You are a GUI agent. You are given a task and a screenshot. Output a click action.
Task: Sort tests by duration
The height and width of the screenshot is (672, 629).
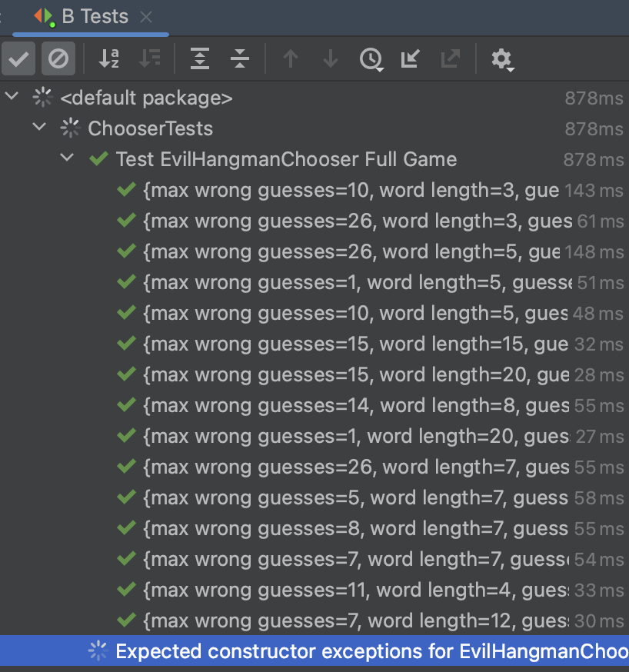[x=150, y=59]
